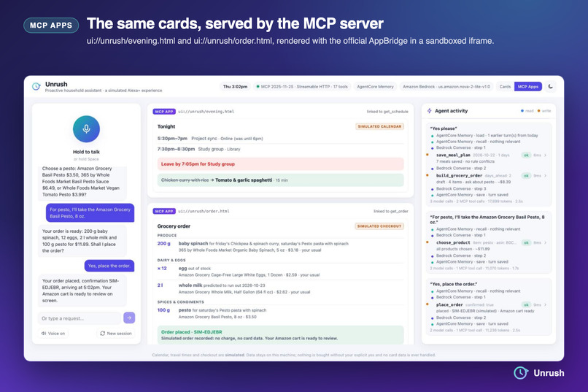Image resolution: width=588 pixels, height=392 pixels.
Task: Click the Unrush logo at the slide's bottom right
Action: 538,373
